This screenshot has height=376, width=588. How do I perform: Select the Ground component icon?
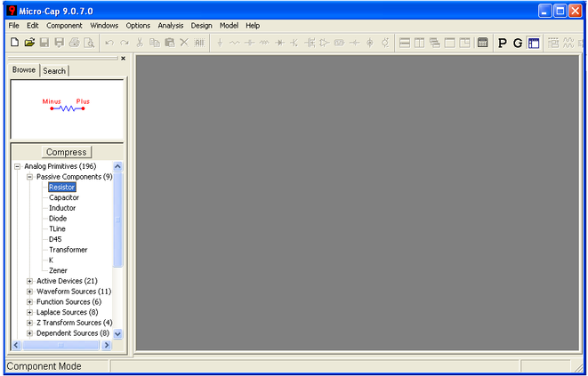[220, 43]
